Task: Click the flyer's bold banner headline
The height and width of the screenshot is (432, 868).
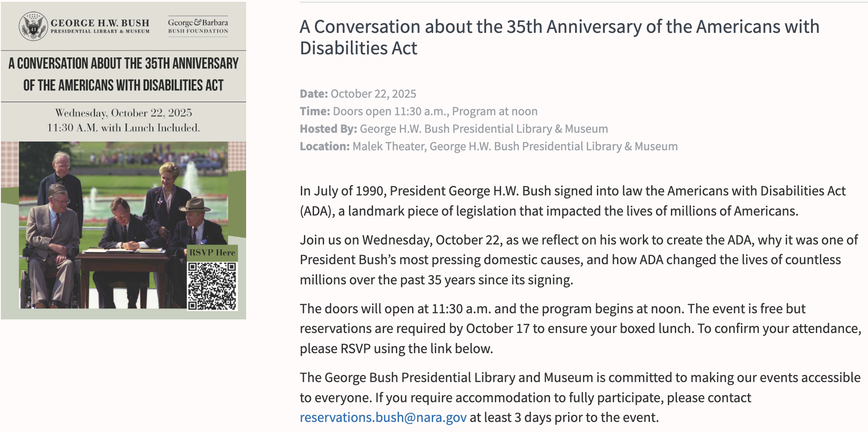Action: 123,74
